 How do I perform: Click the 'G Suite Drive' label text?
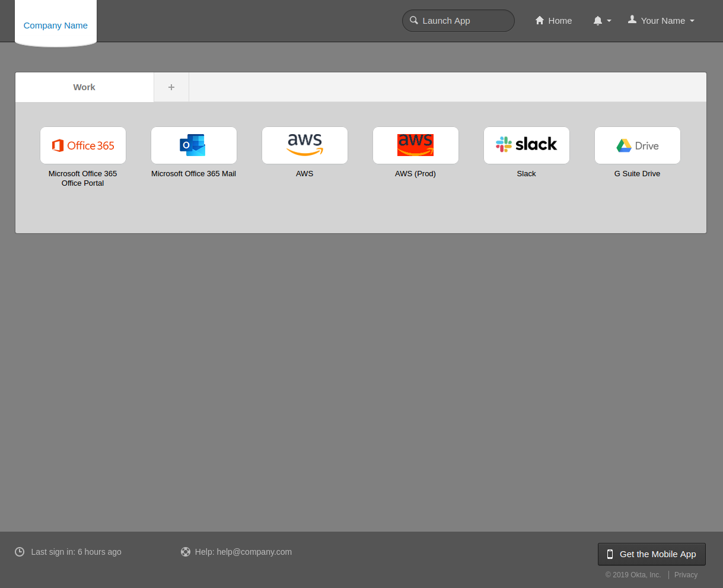(x=638, y=174)
